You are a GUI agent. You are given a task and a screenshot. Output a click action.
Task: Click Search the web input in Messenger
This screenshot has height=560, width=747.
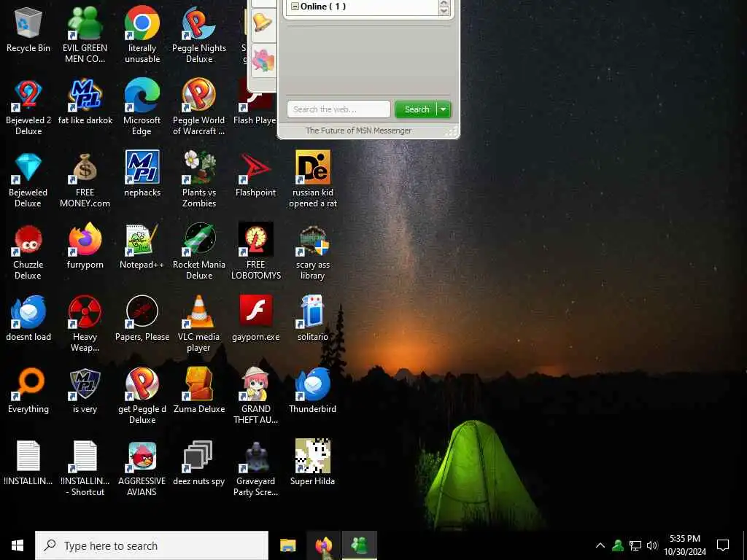coord(338,109)
